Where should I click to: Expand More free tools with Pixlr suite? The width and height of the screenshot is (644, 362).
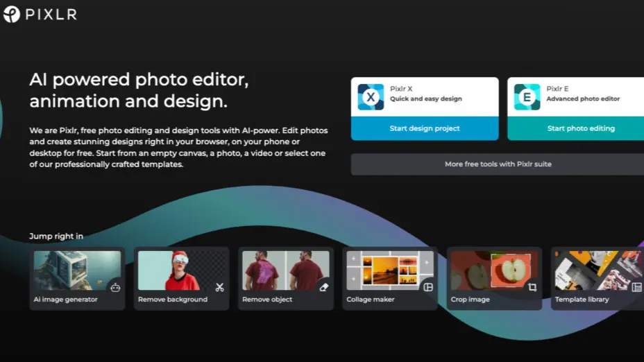[498, 164]
